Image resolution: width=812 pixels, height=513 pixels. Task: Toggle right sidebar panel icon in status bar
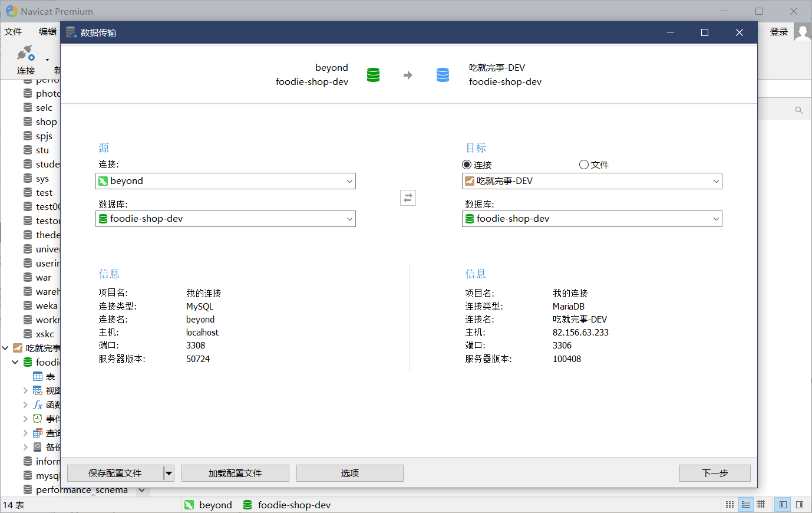click(x=800, y=505)
